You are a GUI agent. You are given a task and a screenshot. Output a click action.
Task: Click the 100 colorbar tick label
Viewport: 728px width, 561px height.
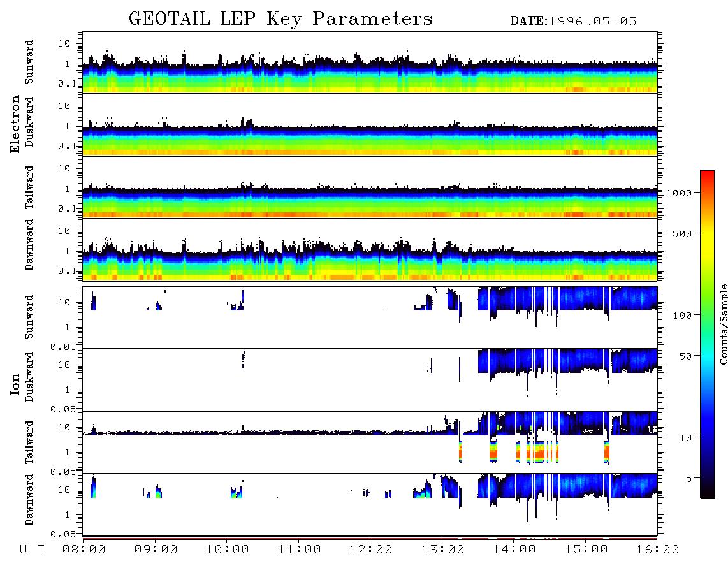coord(682,316)
